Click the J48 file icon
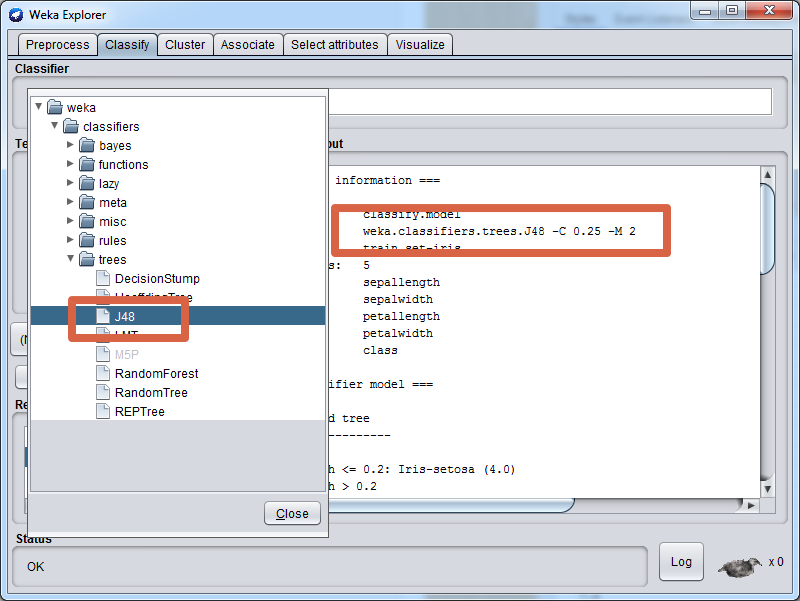 coord(103,316)
